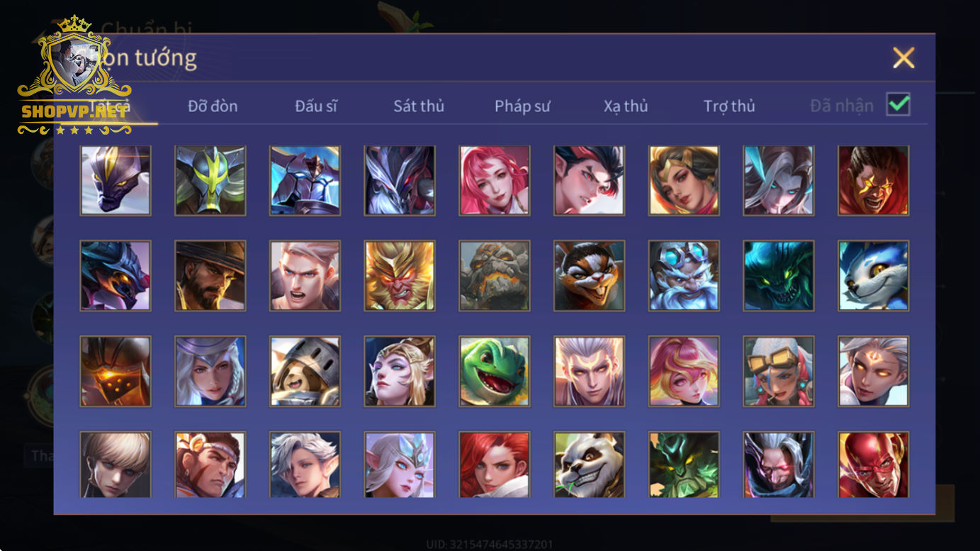Select the golden Monkey King hero
The width and height of the screenshot is (980, 551).
[400, 276]
